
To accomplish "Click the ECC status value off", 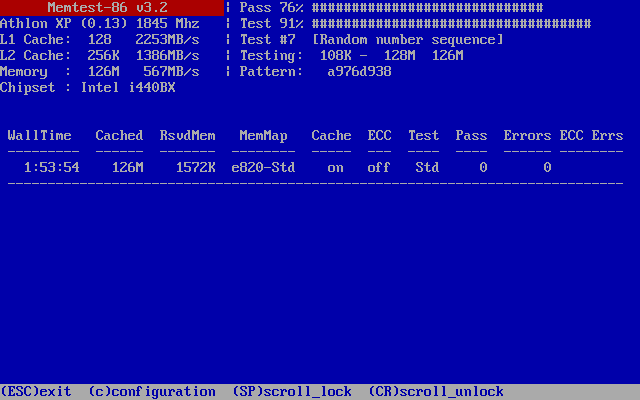I will point(379,167).
